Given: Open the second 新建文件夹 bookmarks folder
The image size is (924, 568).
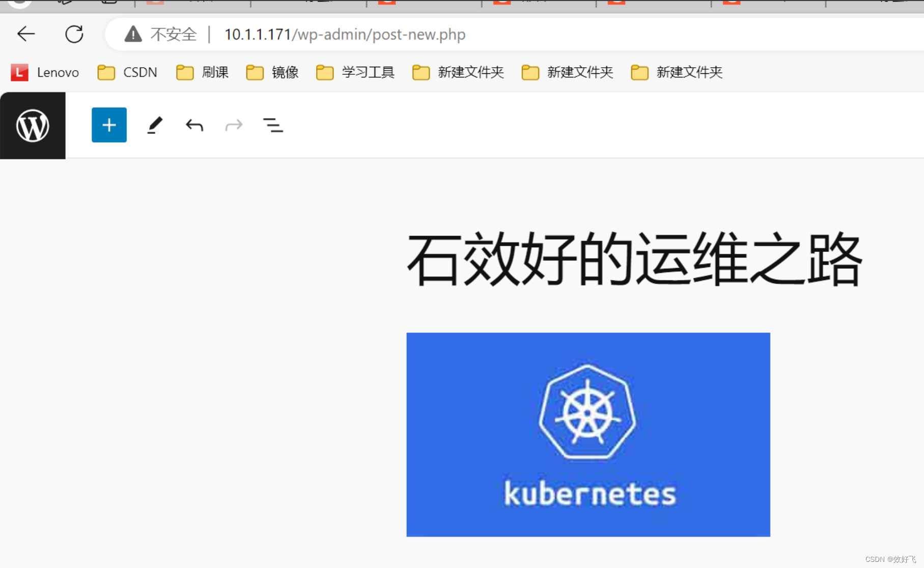Looking at the screenshot, I should pos(568,72).
